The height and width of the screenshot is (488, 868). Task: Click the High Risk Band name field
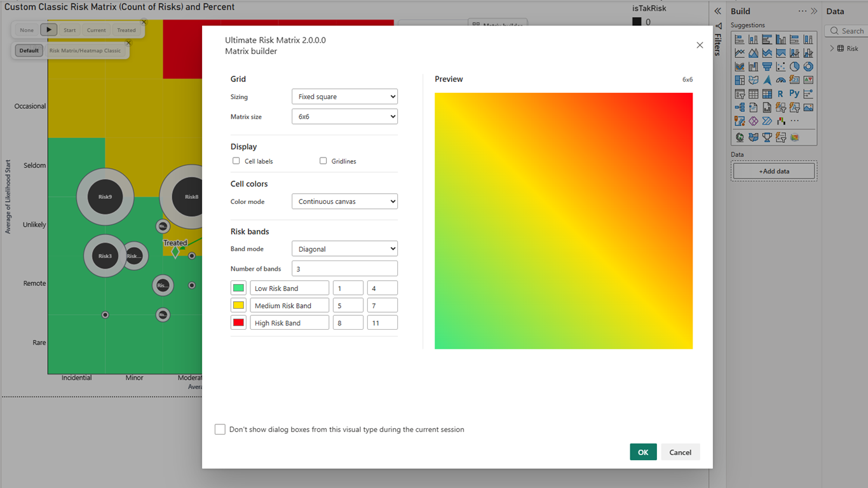[290, 323]
